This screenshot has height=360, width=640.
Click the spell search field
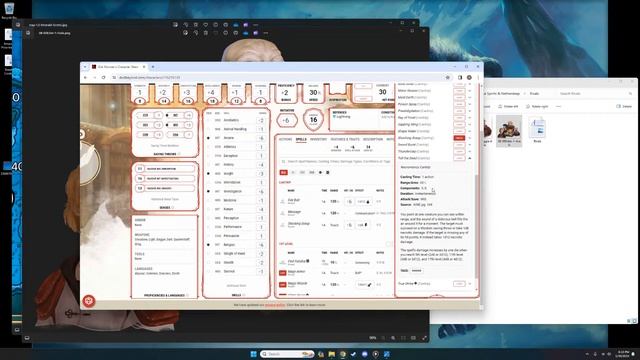coord(336,162)
